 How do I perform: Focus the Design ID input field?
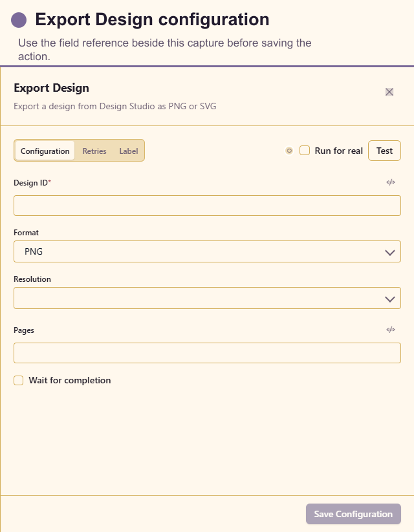pos(207,206)
